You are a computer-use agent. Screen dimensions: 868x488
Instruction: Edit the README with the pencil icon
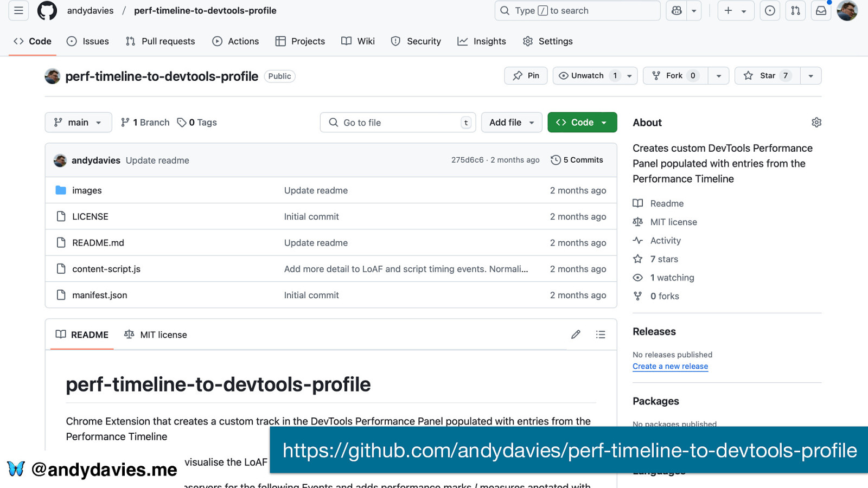pos(576,335)
